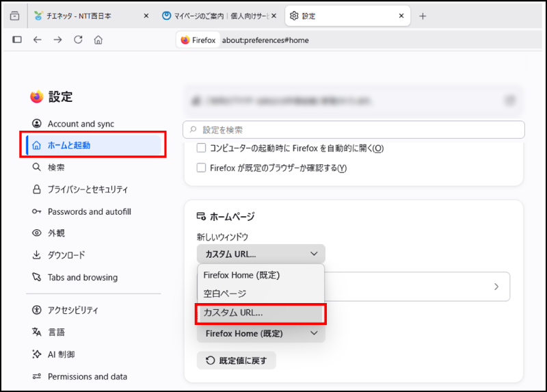Click the 新しいウィンドウ label

(x=222, y=237)
